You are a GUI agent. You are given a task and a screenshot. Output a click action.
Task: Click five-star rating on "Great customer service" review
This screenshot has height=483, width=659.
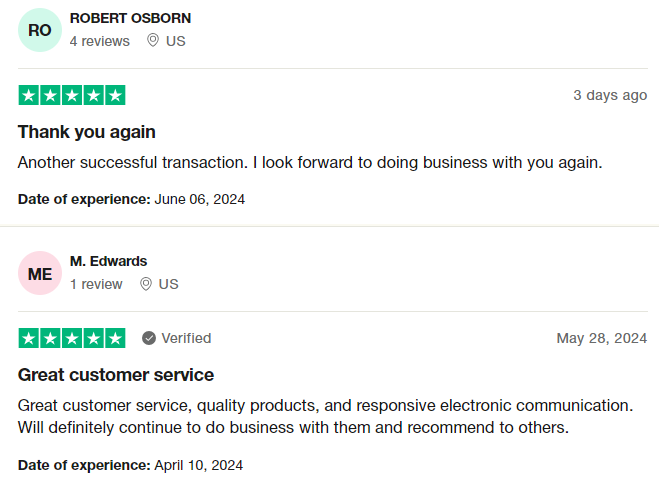(x=72, y=338)
